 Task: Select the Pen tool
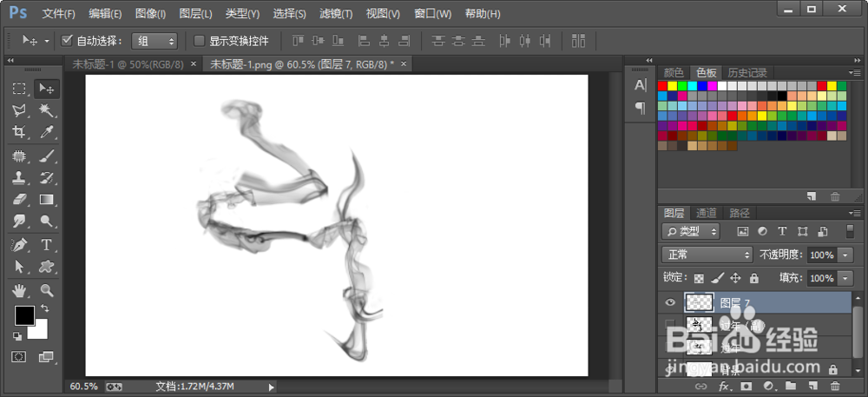click(19, 245)
